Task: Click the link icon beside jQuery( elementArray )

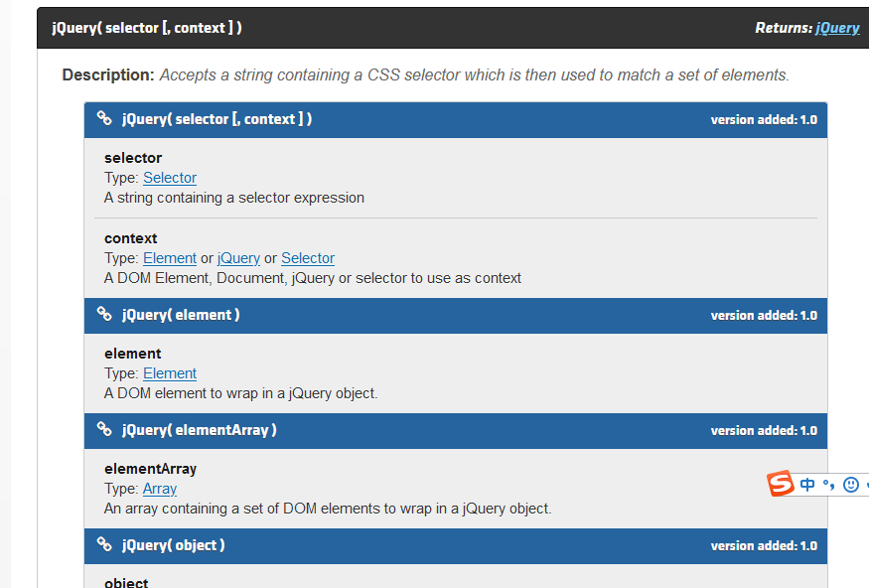Action: (104, 430)
